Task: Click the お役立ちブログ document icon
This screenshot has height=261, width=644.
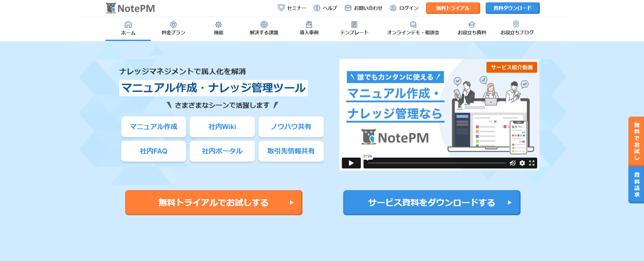Action: (516, 24)
